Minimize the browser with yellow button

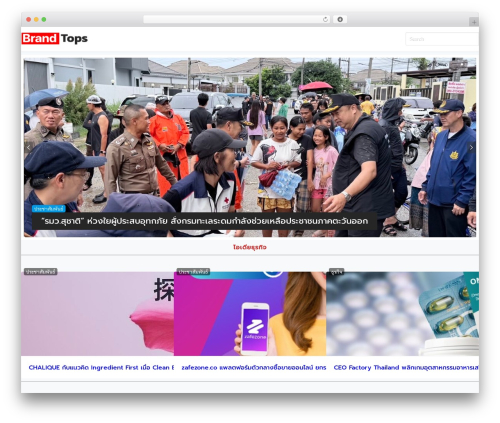[x=36, y=19]
